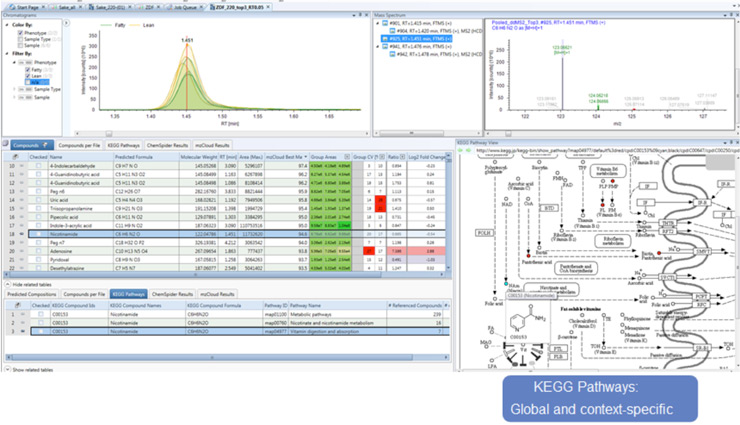Uncheck the Lean filter checkbox
This screenshot has width=740, height=425.
[28, 76]
